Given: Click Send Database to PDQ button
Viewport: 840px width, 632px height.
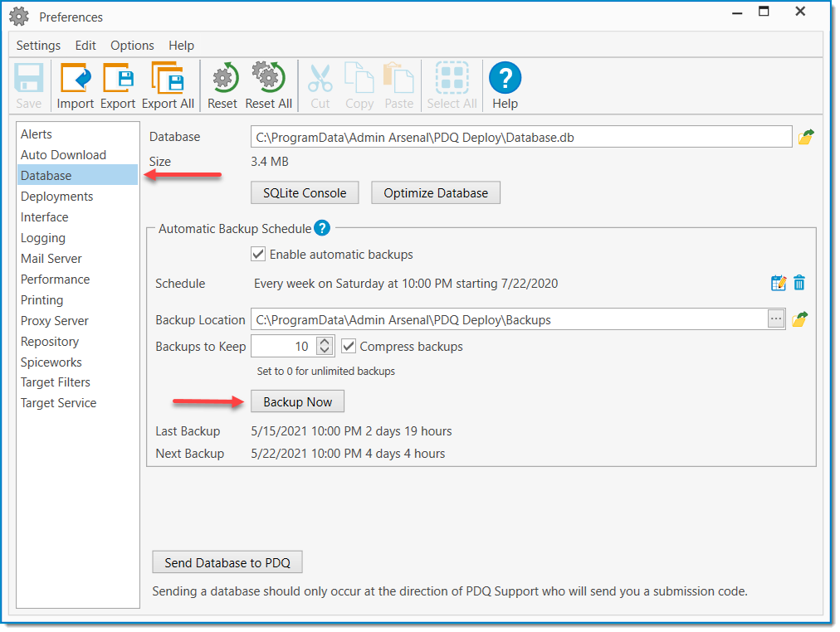Looking at the screenshot, I should click(x=227, y=562).
